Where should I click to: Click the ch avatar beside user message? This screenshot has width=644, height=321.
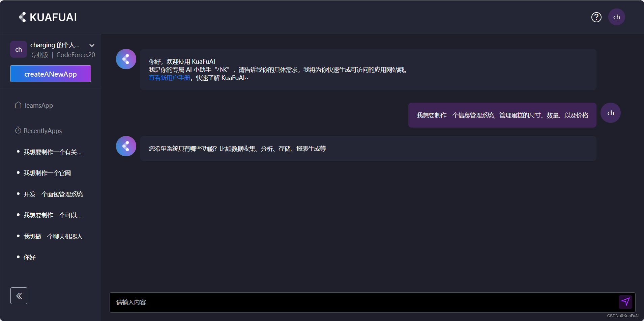click(x=610, y=113)
